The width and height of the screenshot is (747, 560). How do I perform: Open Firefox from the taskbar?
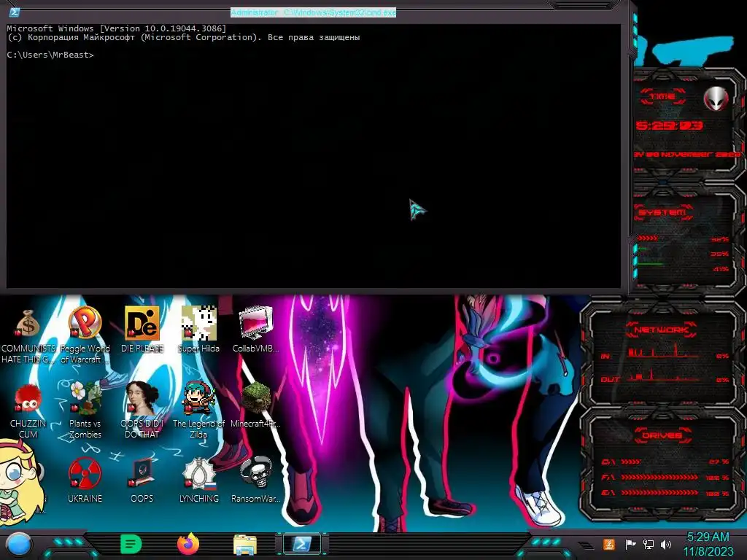[x=188, y=544]
